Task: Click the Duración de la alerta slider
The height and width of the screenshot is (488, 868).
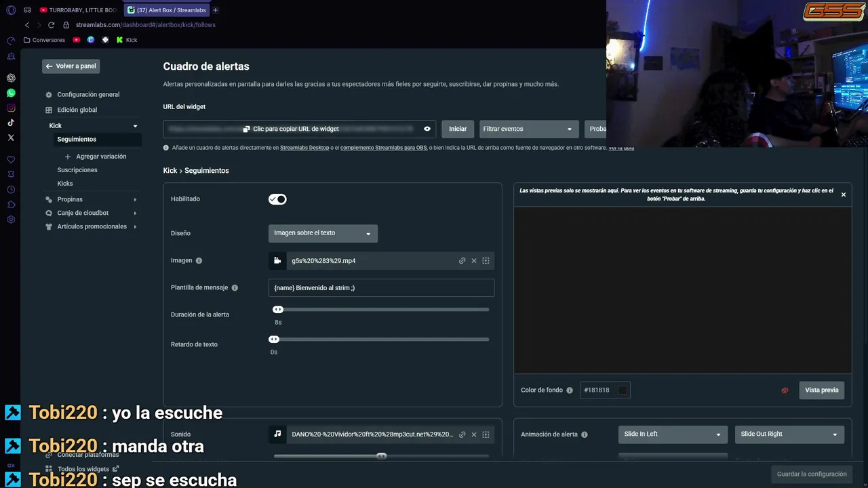Action: point(381,310)
